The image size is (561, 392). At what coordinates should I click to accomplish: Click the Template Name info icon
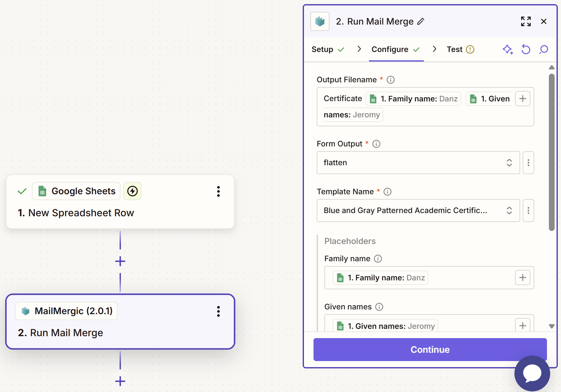point(388,192)
